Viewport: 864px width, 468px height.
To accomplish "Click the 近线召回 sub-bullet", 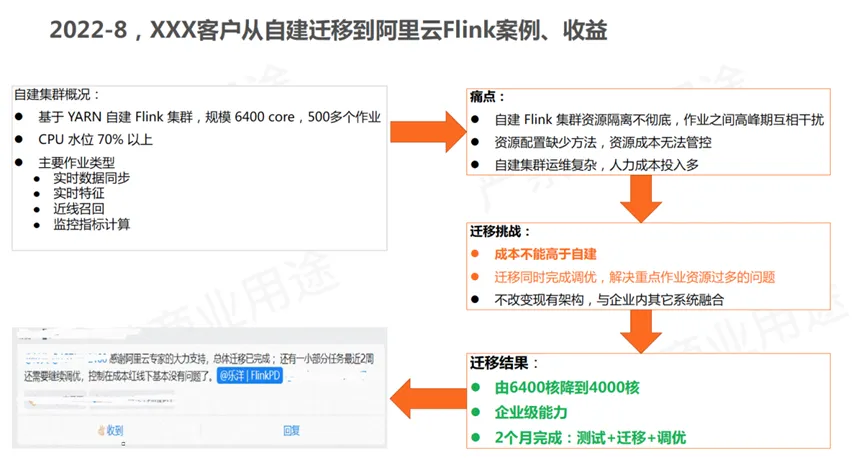I will tap(79, 209).
